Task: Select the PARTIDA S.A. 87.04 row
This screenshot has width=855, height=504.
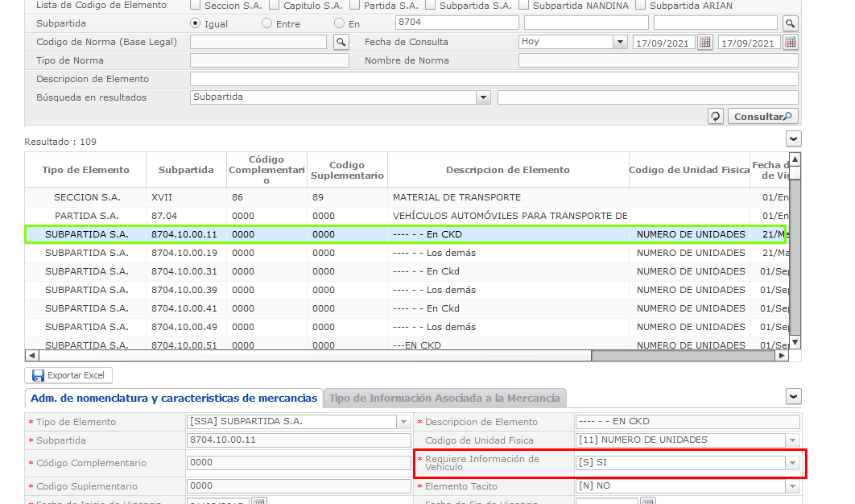Action: [407, 216]
